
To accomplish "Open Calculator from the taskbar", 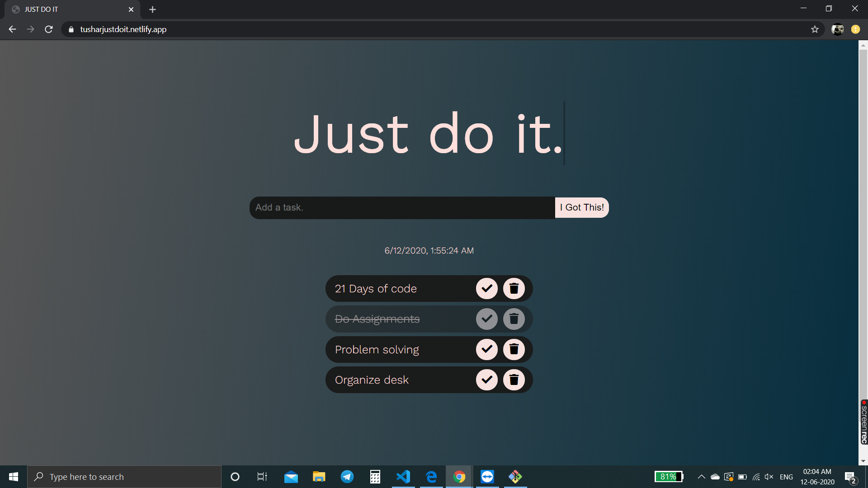I will tap(375, 477).
